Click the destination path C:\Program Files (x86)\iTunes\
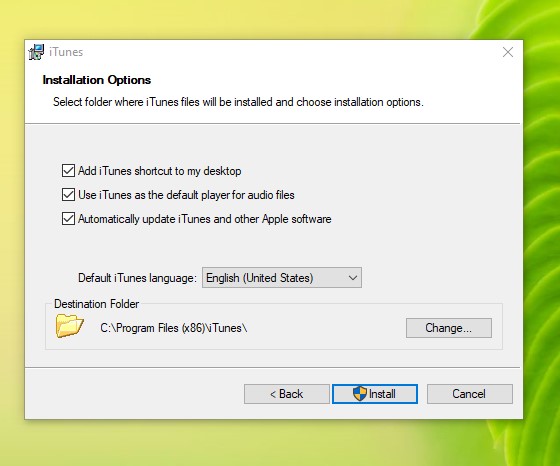This screenshot has width=560, height=466. (174, 328)
